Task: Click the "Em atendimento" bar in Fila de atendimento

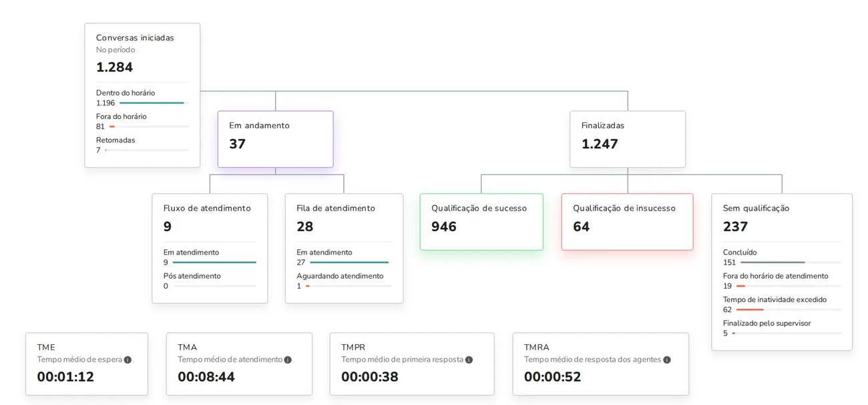Action: 351,263
